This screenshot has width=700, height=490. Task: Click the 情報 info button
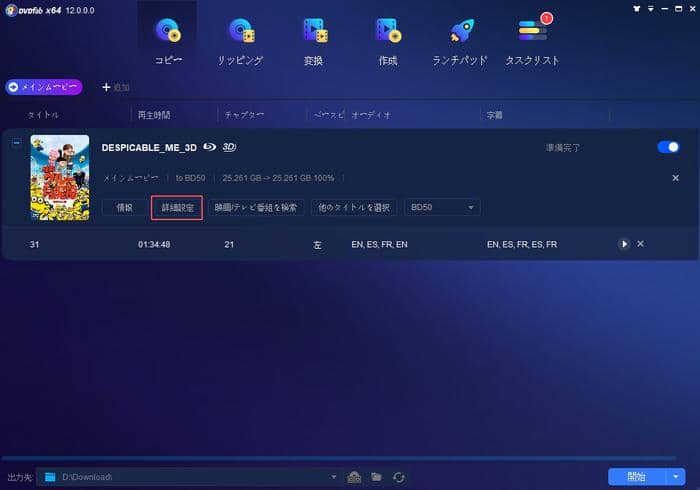pyautogui.click(x=124, y=208)
